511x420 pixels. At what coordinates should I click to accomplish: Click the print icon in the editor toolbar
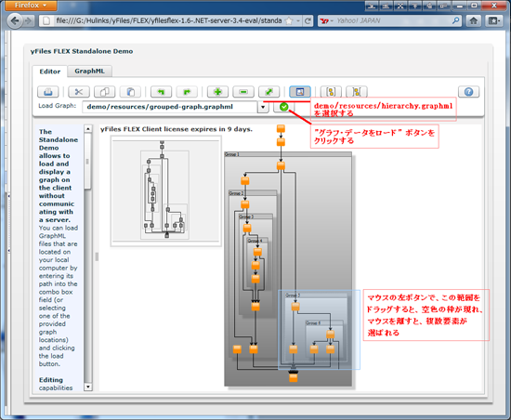pyautogui.click(x=48, y=92)
